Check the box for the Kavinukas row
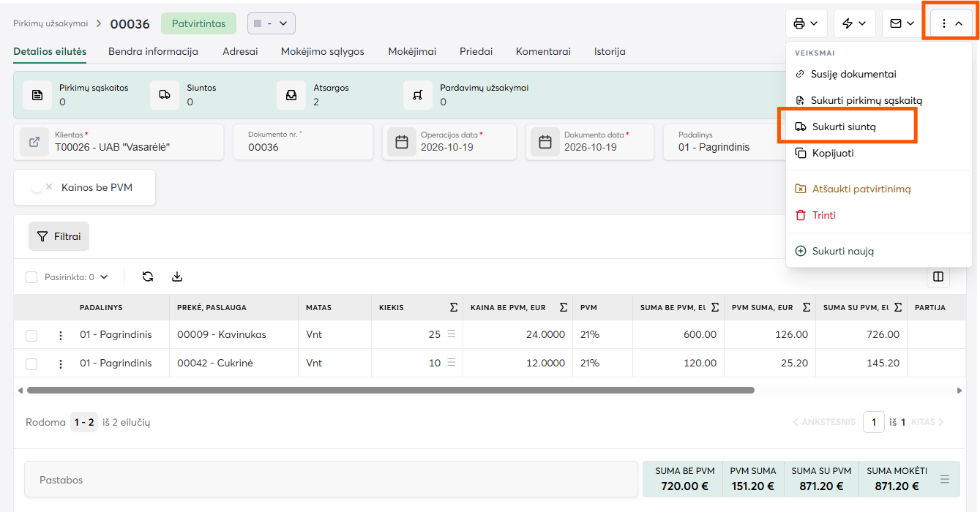This screenshot has height=512, width=980. coord(31,335)
